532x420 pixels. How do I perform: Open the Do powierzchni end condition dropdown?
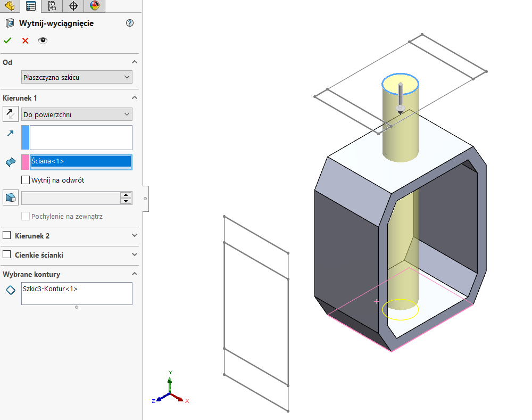[x=77, y=114]
